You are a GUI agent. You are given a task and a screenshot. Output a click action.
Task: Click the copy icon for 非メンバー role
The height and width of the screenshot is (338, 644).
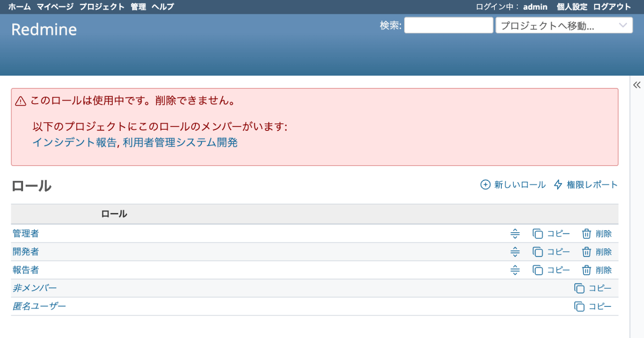579,288
